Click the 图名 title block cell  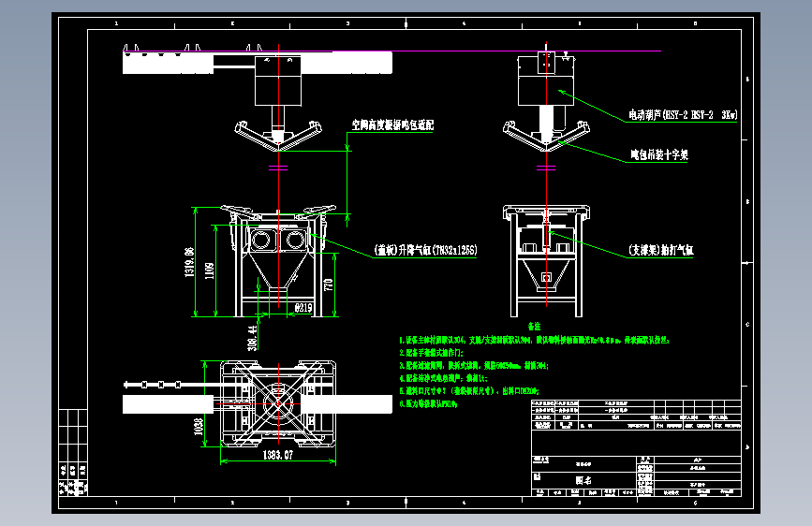click(583, 480)
